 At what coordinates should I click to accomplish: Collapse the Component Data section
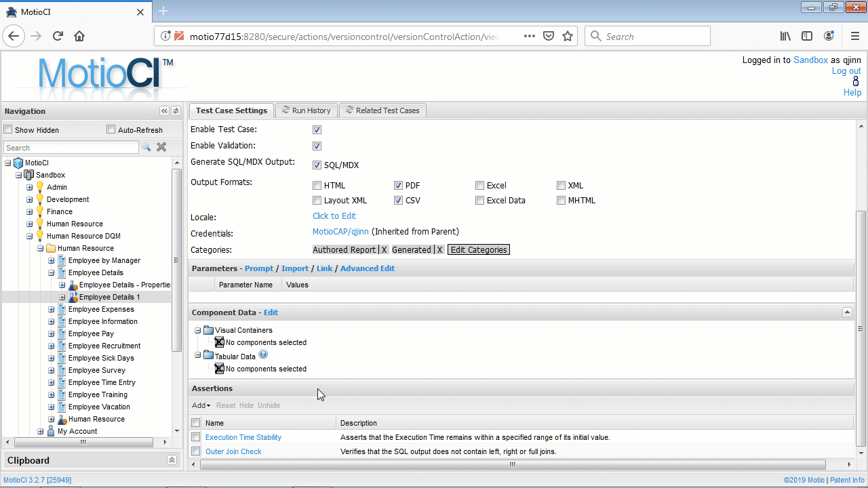coord(847,312)
